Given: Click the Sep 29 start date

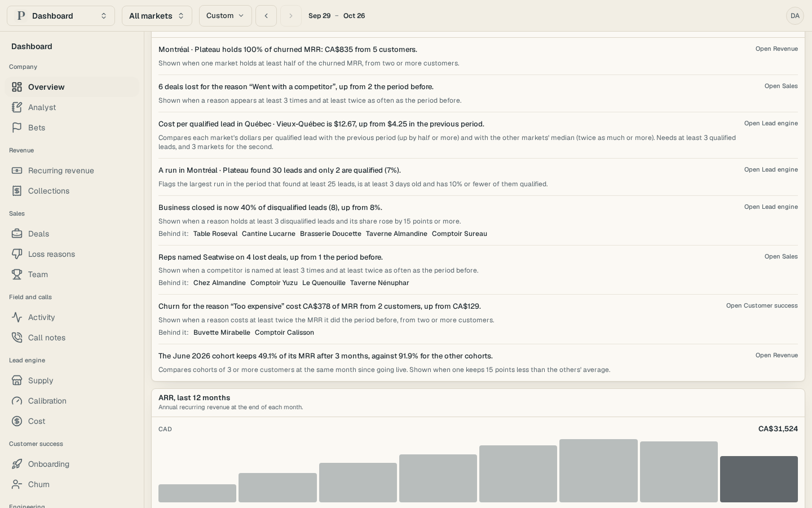Looking at the screenshot, I should point(320,16).
